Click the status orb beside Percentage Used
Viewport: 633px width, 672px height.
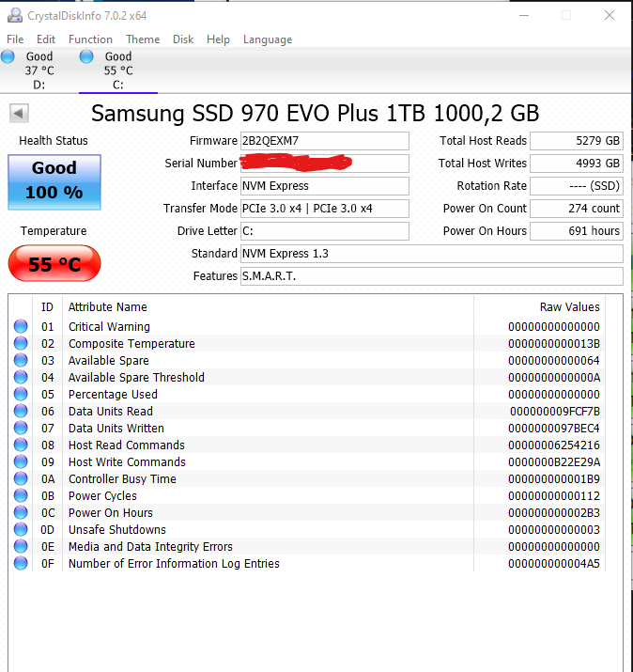click(21, 395)
